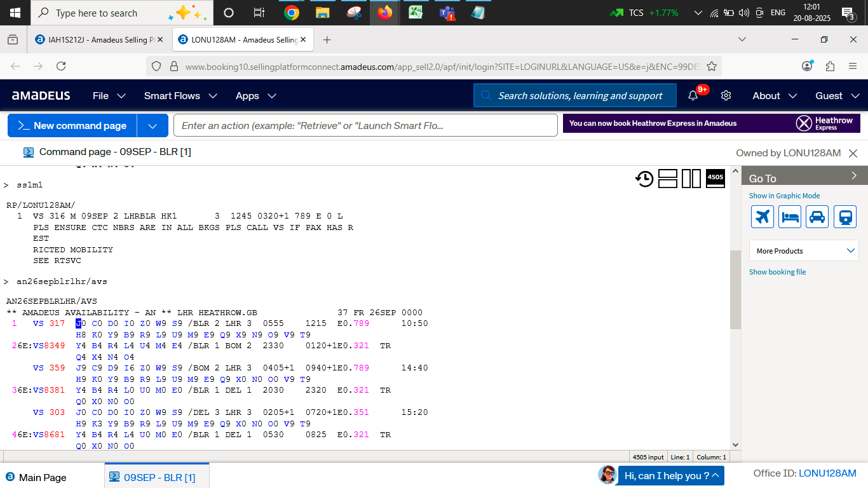Click the flight search airplane icon
Screen dimensions: 868x488
coord(762,217)
